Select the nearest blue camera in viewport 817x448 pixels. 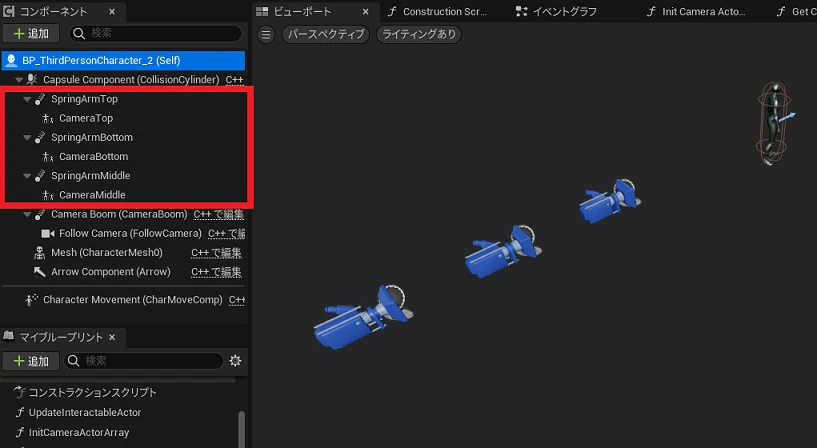tap(364, 316)
